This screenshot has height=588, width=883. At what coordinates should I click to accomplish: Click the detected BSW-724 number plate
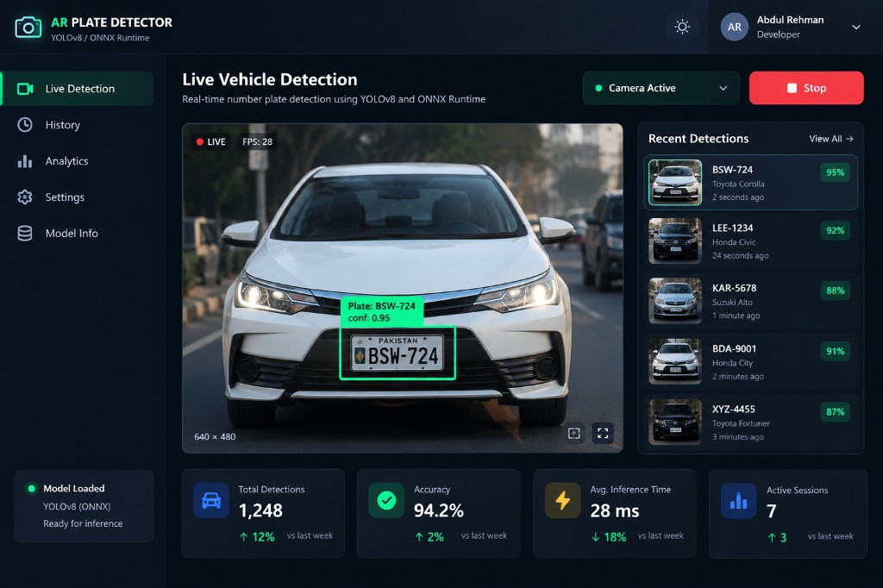tap(398, 353)
